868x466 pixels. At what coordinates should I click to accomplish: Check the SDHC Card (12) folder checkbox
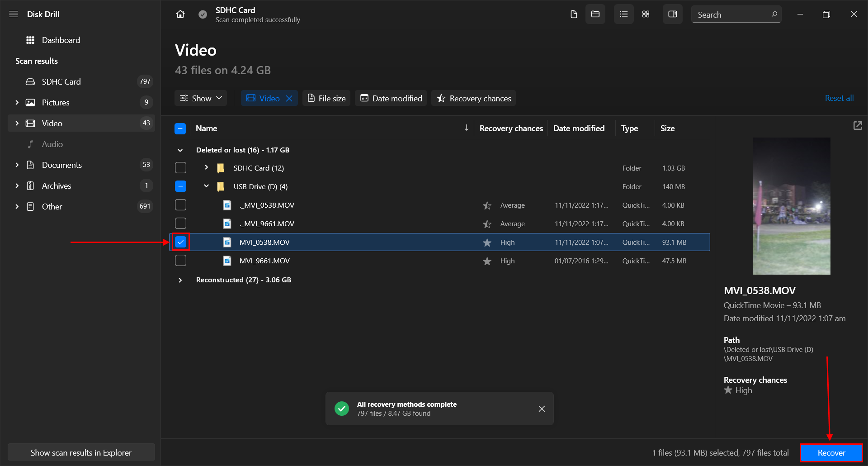180,168
